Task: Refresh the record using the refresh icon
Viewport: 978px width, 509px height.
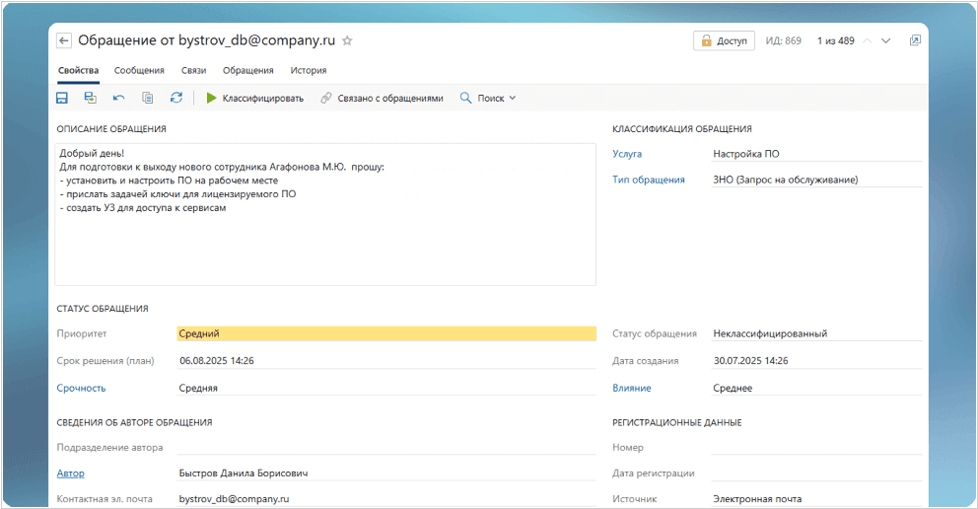Action: tap(176, 98)
